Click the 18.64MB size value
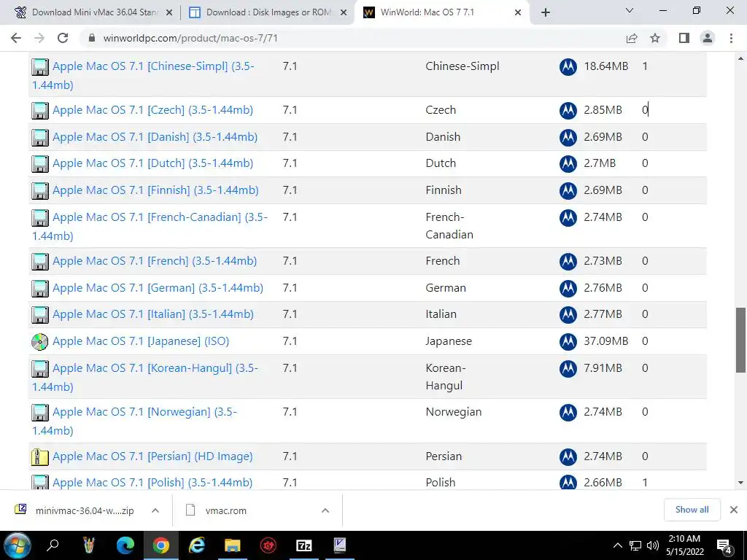 [606, 66]
